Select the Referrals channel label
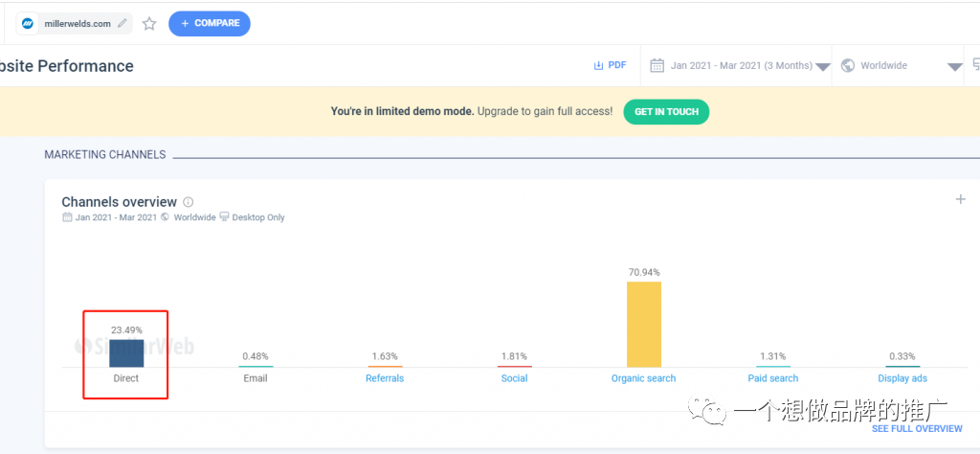Viewport: 980px width, 454px height. coord(385,378)
